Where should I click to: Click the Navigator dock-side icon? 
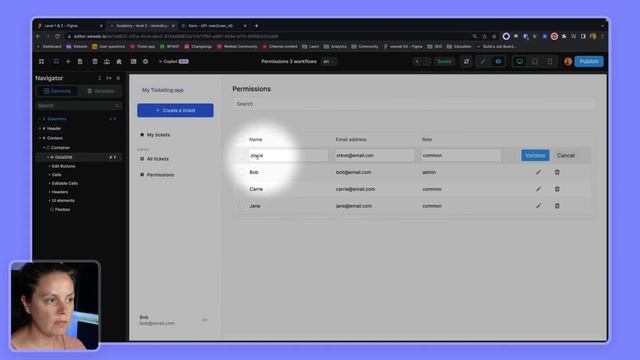pyautogui.click(x=109, y=78)
